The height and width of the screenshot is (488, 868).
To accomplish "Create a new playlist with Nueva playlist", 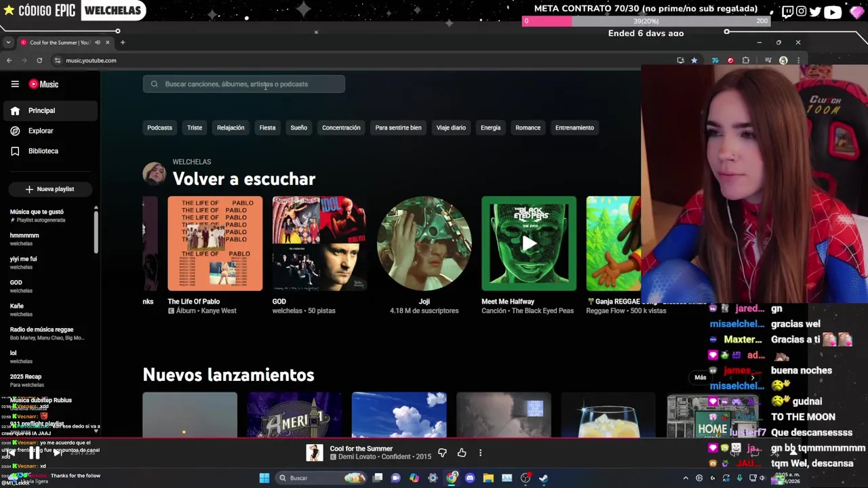I will 50,189.
